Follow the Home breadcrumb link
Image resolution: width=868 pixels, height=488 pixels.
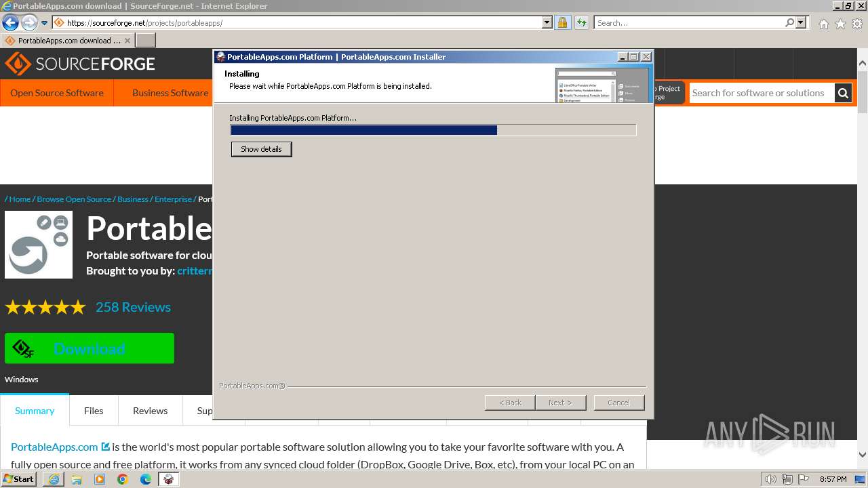pos(20,199)
